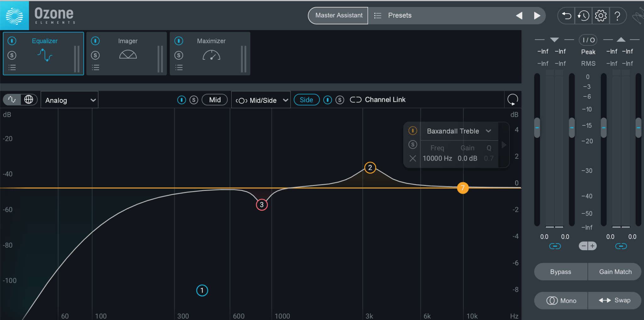Click the leftmost input gain slider handle

537,128
